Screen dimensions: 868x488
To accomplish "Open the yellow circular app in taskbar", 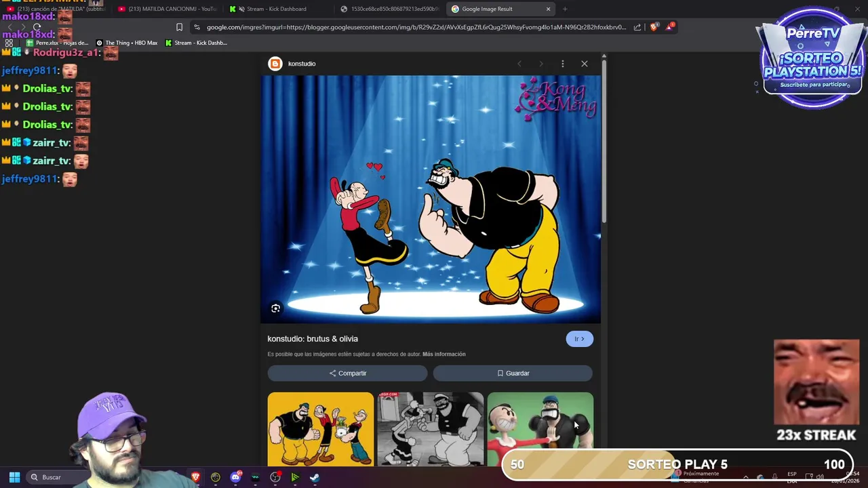I will 216,477.
